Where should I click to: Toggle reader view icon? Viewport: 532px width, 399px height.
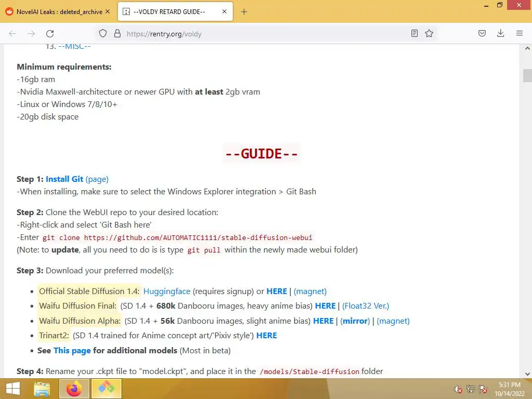[x=414, y=33]
